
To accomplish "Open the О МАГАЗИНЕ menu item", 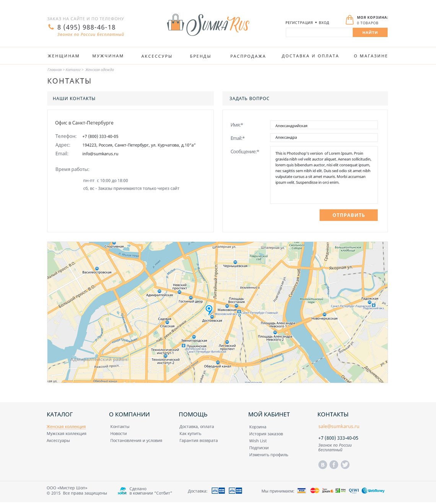I will tap(371, 56).
